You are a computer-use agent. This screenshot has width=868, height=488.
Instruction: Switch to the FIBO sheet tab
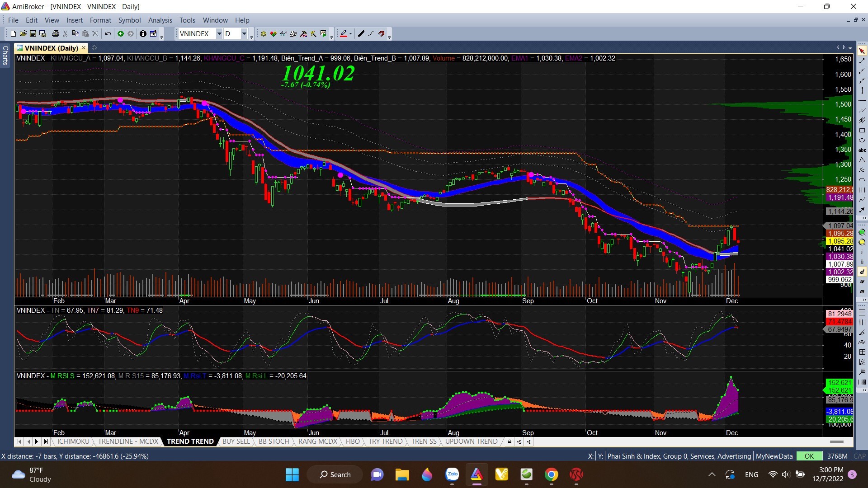(353, 442)
